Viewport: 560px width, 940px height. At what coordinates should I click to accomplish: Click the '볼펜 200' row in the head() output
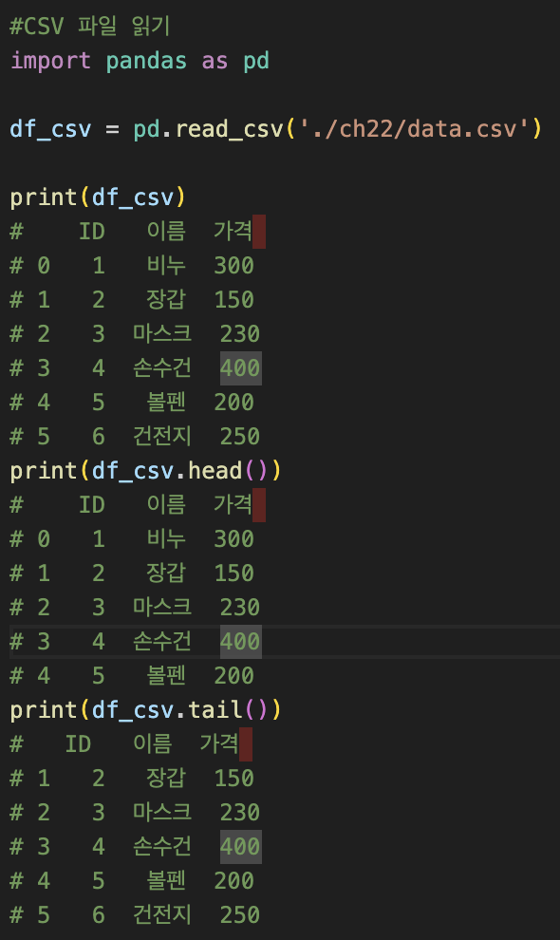(133, 676)
